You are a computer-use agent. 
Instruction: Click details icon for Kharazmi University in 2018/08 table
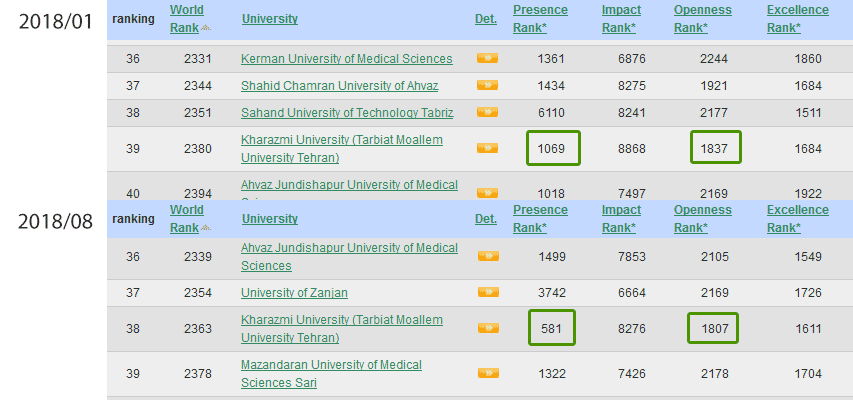[488, 328]
